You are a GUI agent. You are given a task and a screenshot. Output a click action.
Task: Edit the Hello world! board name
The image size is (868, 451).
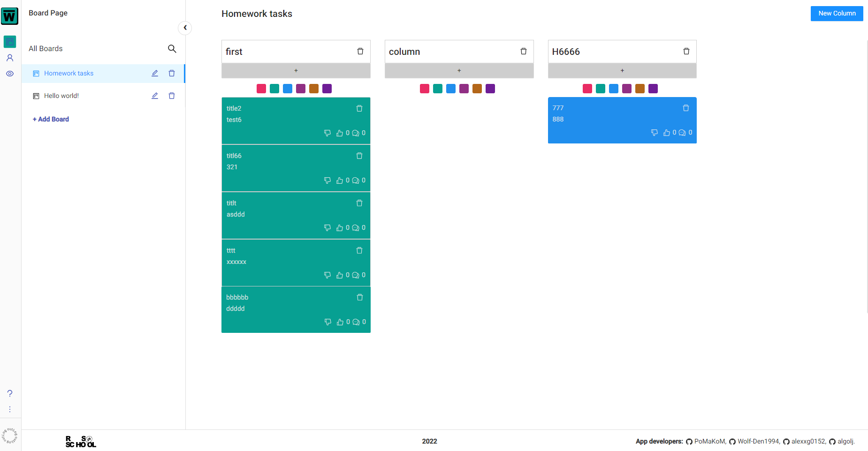[155, 96]
